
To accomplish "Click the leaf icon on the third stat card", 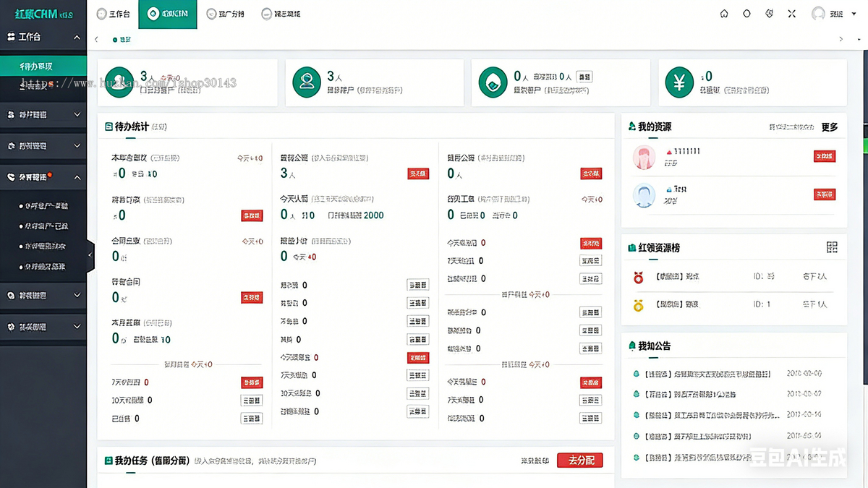I will click(493, 82).
